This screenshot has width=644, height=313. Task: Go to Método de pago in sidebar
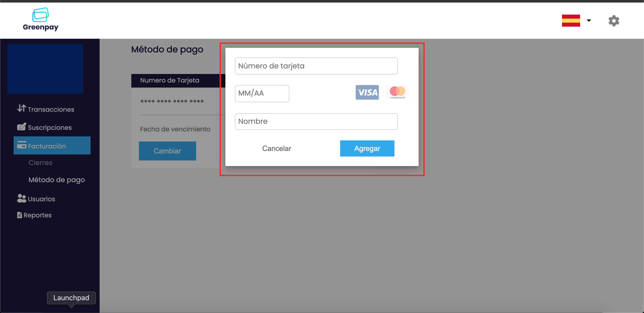[x=57, y=180]
